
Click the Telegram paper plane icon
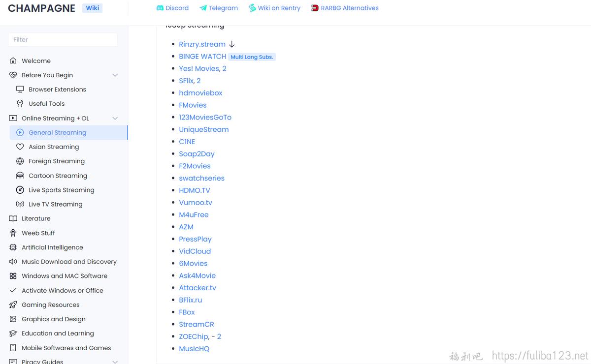(x=203, y=8)
